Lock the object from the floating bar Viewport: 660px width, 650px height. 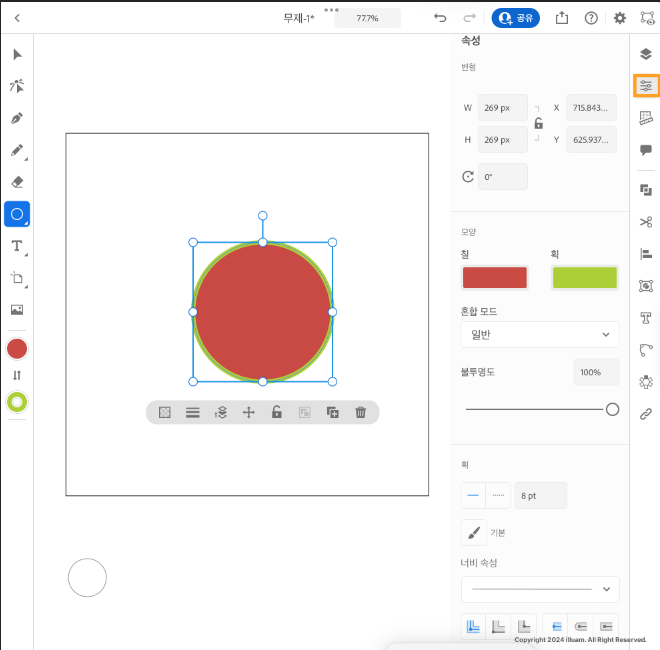pos(277,412)
